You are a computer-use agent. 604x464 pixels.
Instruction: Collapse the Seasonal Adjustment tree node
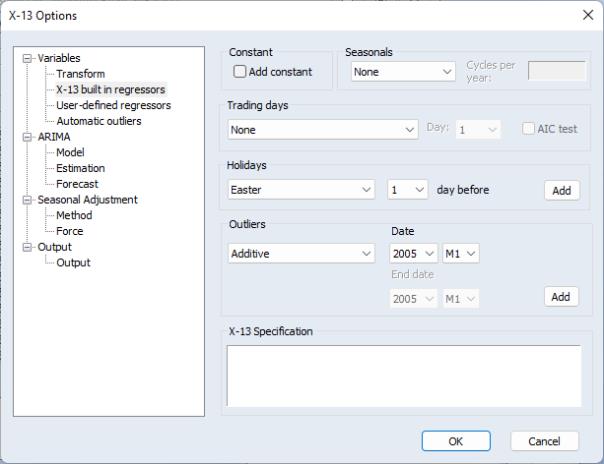coord(27,200)
